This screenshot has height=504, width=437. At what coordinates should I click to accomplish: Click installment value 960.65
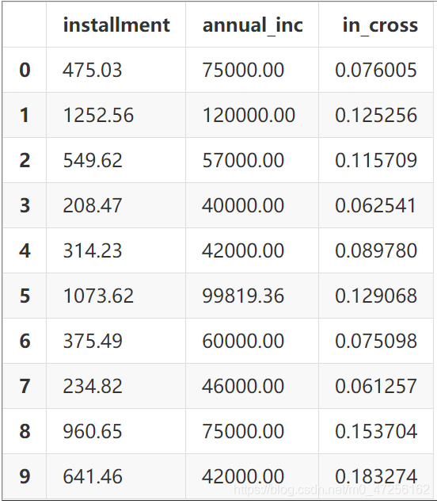point(93,431)
